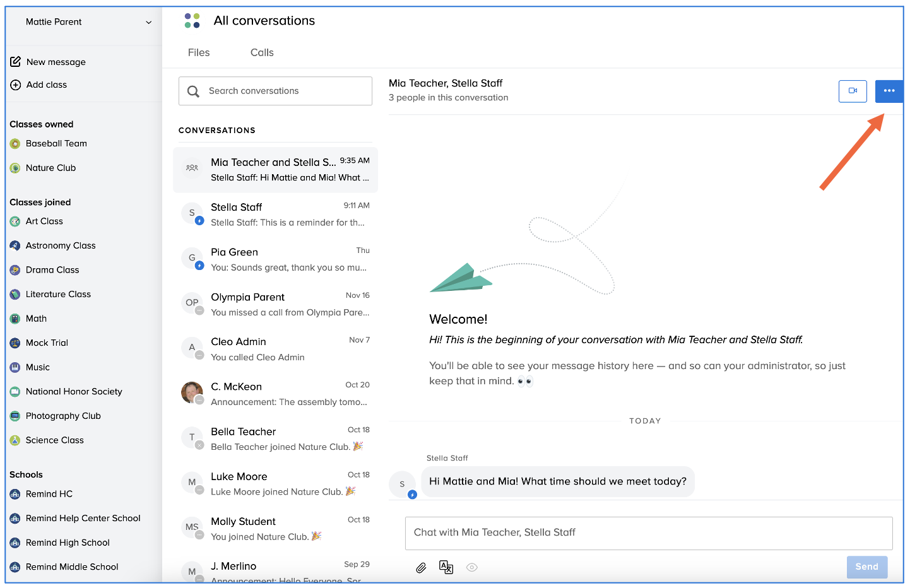910x588 pixels.
Task: Open the Astronomy Class icon
Action: tap(15, 246)
